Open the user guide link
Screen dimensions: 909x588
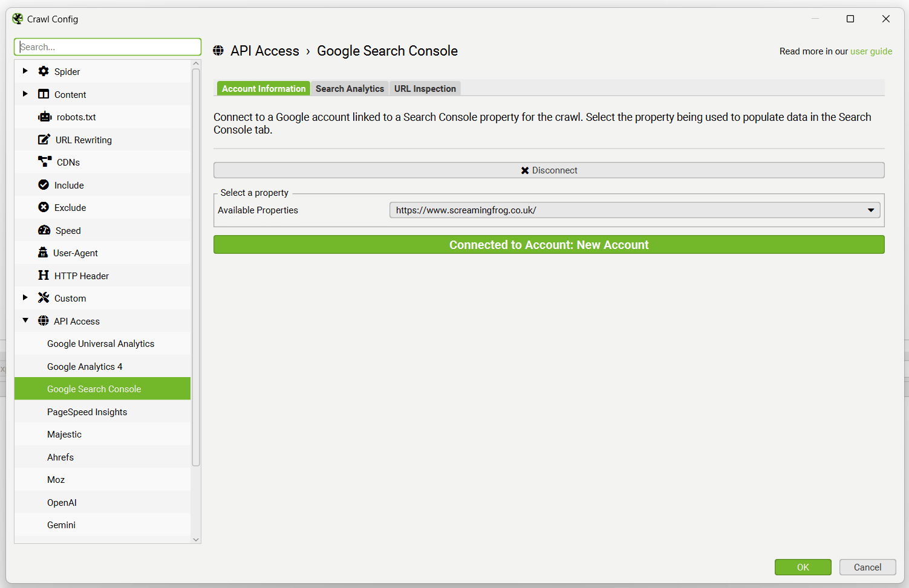[x=871, y=51]
